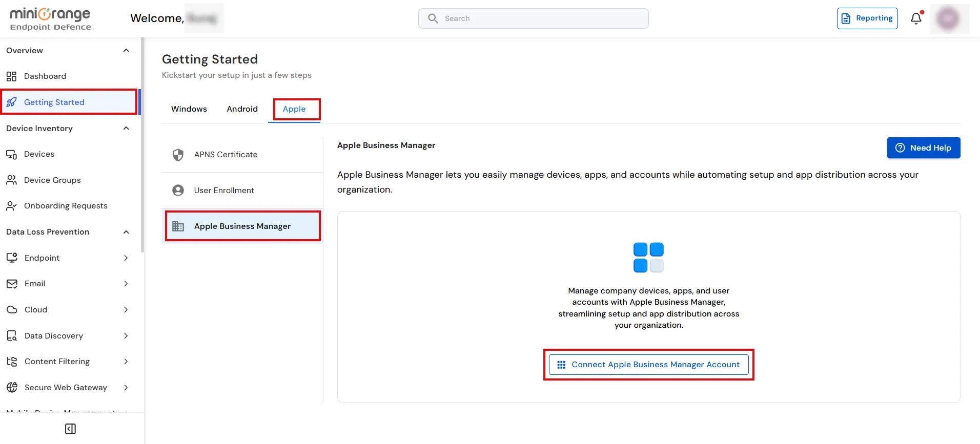Expand the Content Filtering submenu arrow
The height and width of the screenshot is (444, 980).
tap(126, 362)
